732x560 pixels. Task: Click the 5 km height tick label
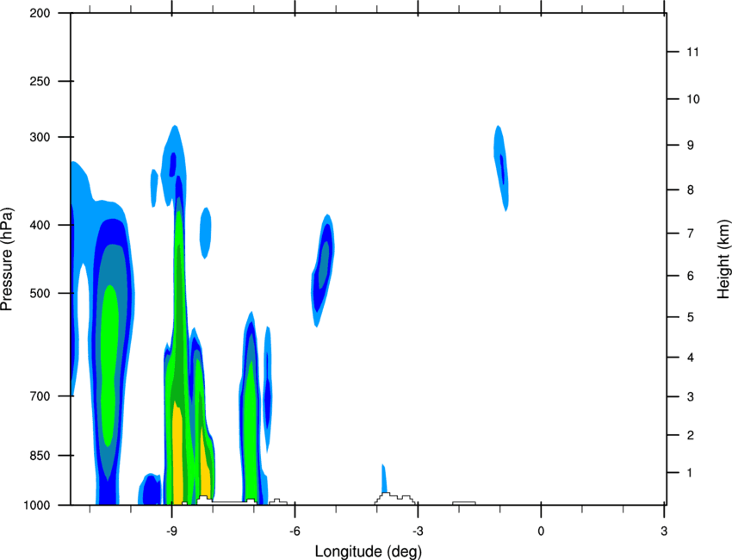click(x=691, y=318)
